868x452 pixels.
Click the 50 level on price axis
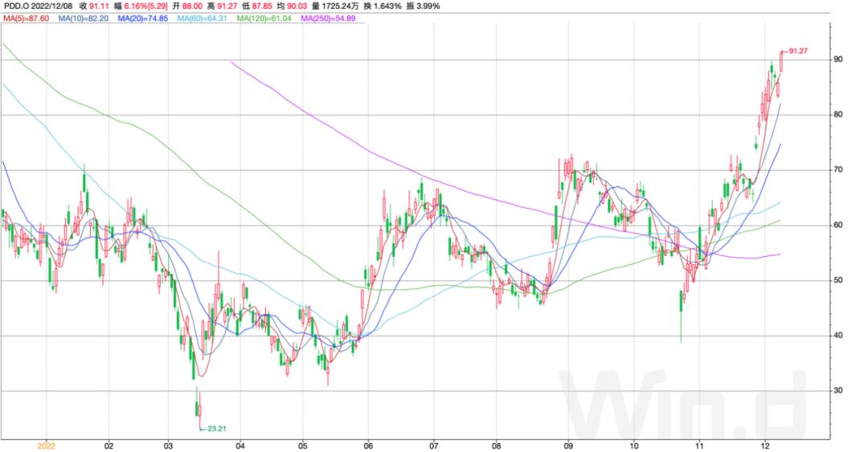click(838, 280)
